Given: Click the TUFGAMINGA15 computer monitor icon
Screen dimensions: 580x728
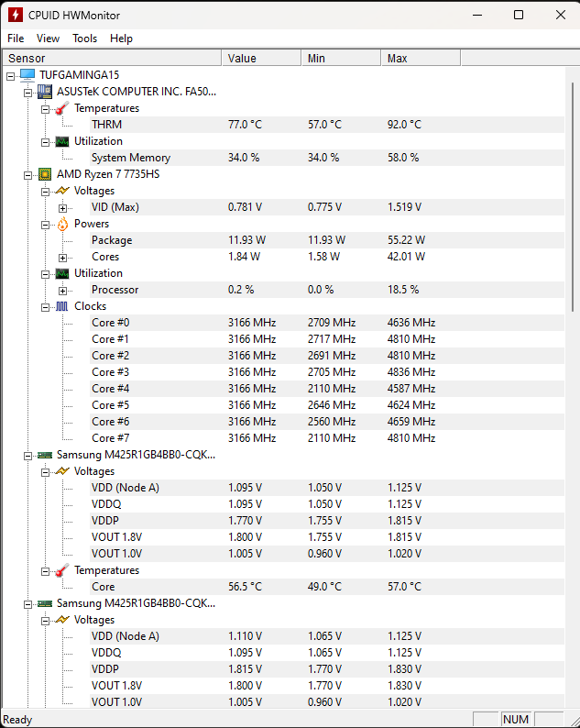Looking at the screenshot, I should [x=27, y=75].
